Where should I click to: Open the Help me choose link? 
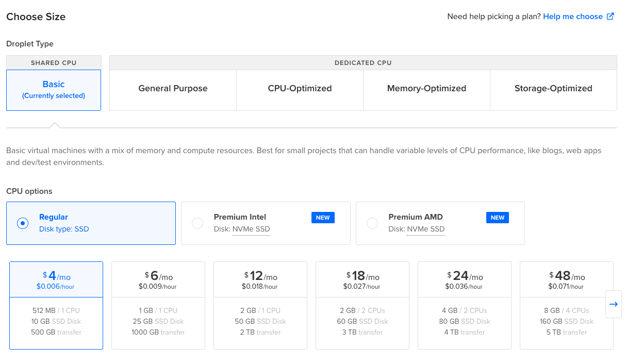(x=572, y=16)
